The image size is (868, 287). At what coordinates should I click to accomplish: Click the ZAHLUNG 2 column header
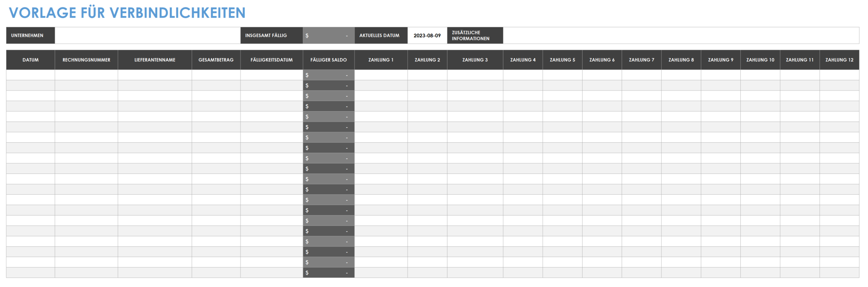point(427,60)
